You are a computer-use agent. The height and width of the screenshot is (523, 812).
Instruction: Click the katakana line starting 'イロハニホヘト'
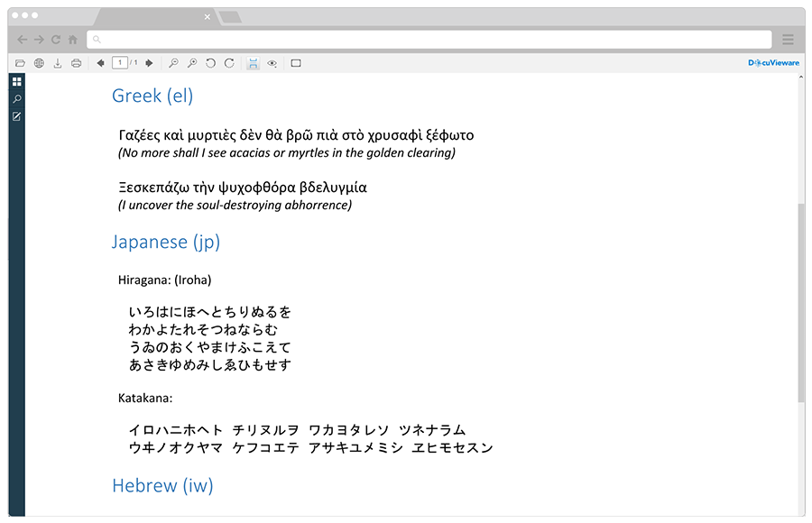297,430
